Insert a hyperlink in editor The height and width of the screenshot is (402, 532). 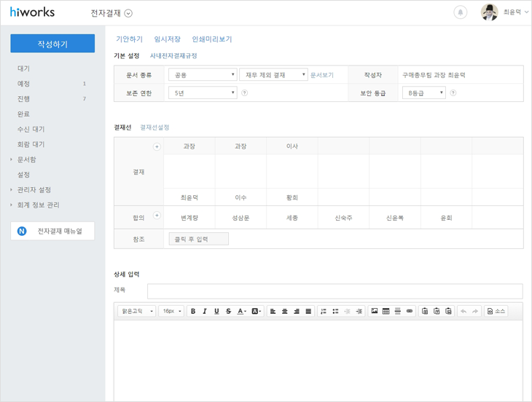tap(410, 311)
